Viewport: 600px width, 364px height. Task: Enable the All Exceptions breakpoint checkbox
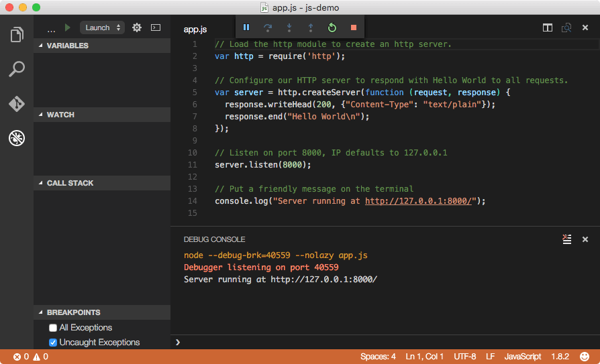[53, 328]
